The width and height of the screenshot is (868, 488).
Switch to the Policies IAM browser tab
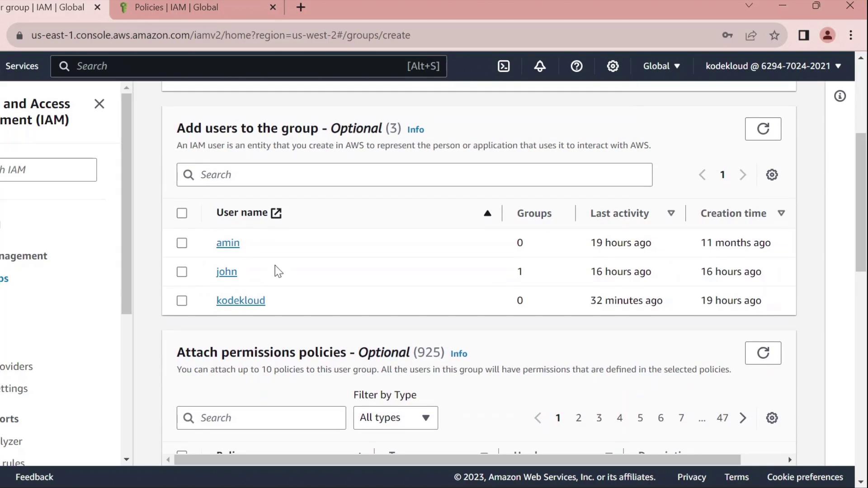[176, 7]
